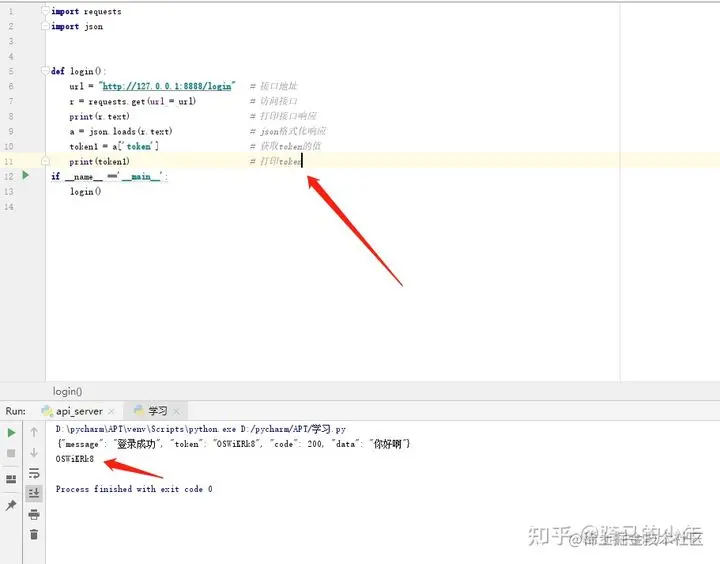Image resolution: width=720 pixels, height=564 pixels.
Task: Click line number 10 in the gutter
Action: point(9,146)
